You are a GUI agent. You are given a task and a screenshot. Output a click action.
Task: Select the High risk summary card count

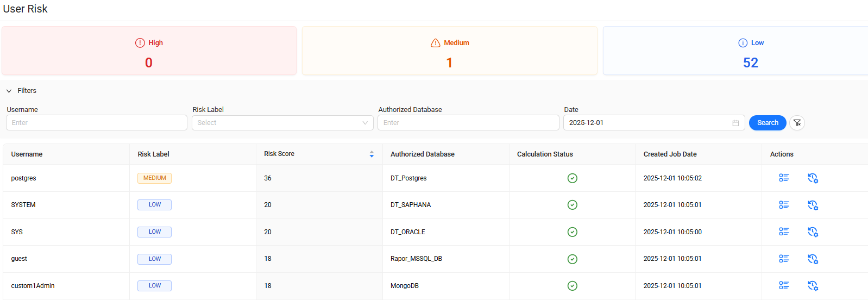[x=149, y=63]
